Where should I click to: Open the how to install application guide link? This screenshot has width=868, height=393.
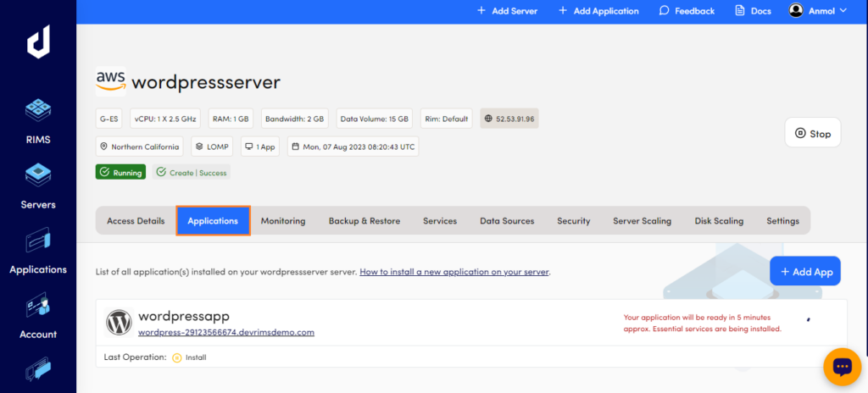454,272
